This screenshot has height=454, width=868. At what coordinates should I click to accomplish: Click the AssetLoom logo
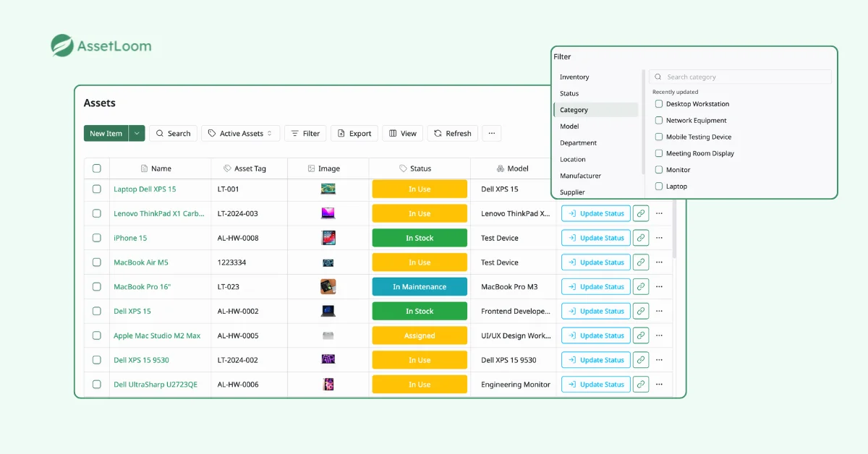[101, 46]
